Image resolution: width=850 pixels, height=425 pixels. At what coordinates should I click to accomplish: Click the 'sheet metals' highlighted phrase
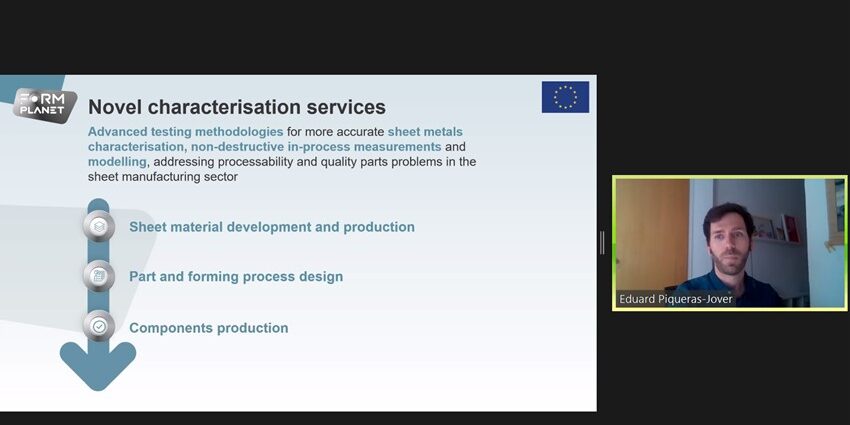coord(425,132)
